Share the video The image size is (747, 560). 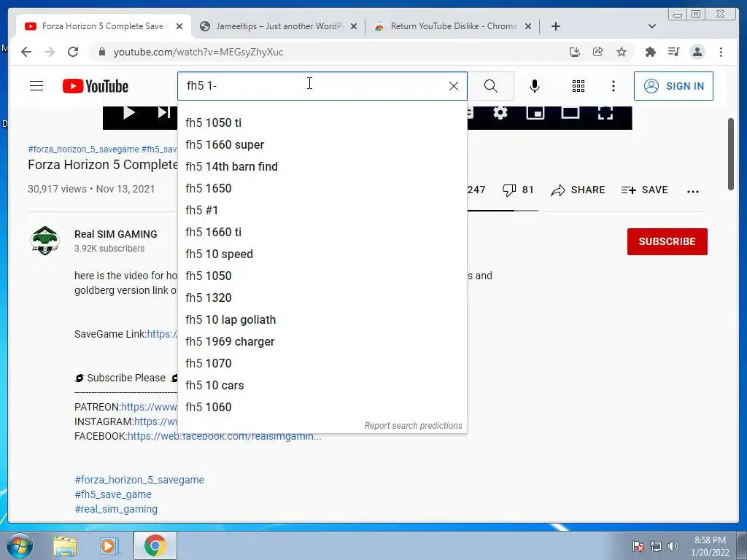click(x=578, y=190)
